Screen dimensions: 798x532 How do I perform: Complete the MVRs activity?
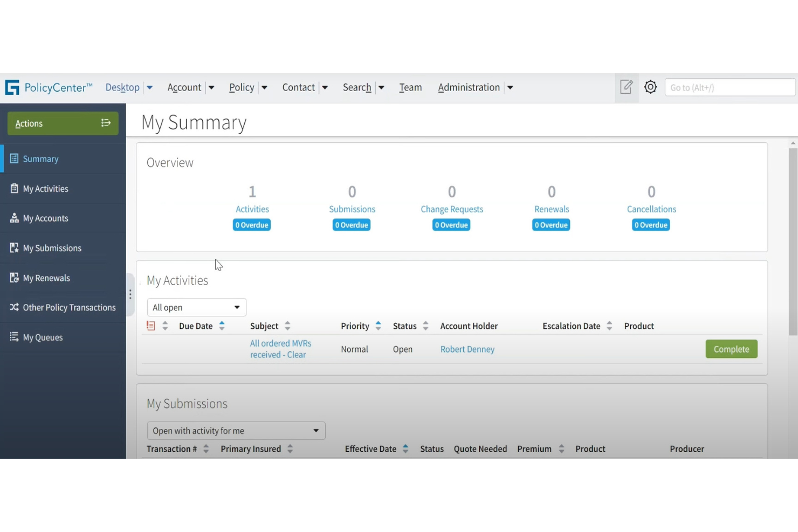pos(731,349)
